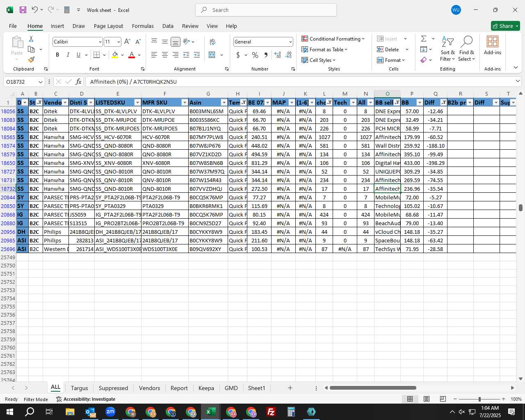This screenshot has height=420, width=525.
Task: Toggle Italic formatting
Action: [68, 55]
